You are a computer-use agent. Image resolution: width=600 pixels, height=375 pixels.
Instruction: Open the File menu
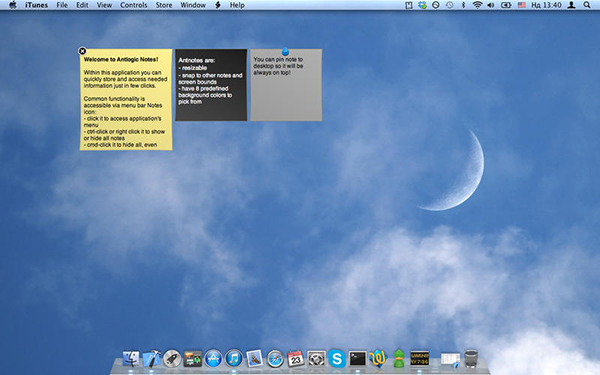click(x=62, y=5)
